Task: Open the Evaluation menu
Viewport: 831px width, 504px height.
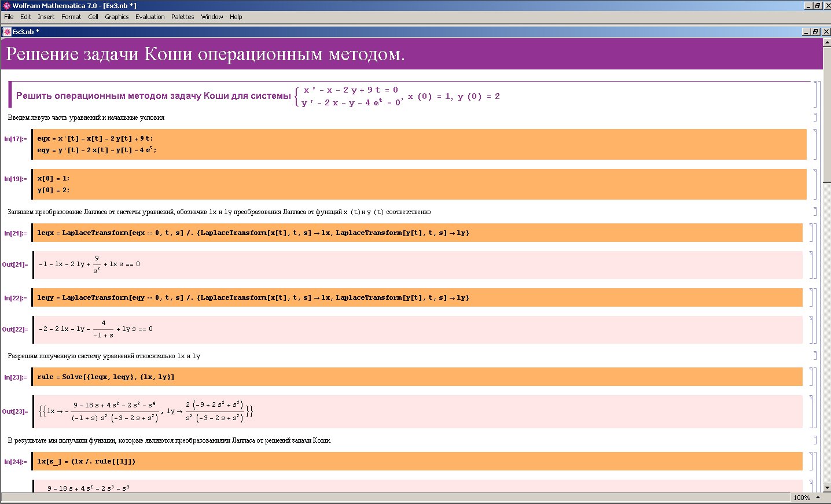Action: [x=150, y=17]
